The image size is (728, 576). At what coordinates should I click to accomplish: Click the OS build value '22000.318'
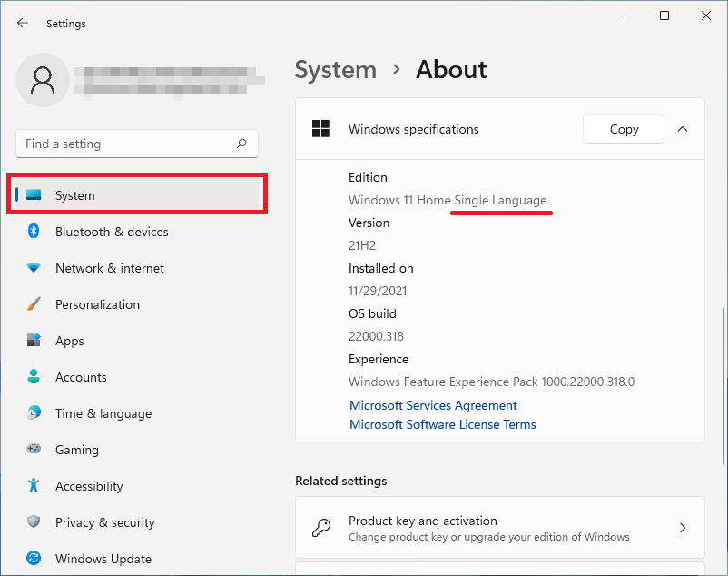pyautogui.click(x=376, y=336)
